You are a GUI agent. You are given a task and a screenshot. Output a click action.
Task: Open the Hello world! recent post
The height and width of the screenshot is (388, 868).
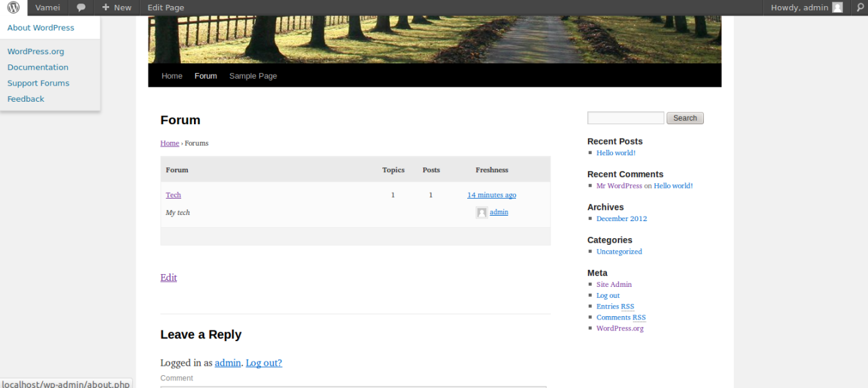pos(616,153)
